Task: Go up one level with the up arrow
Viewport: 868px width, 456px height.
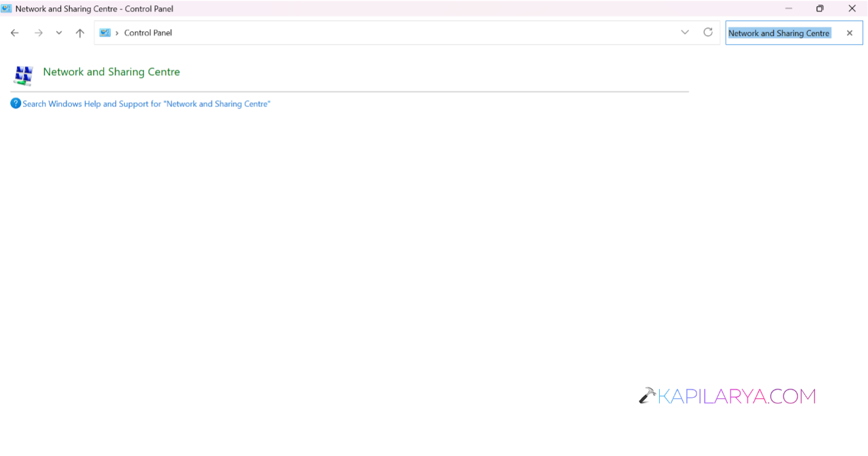Action: coord(80,33)
